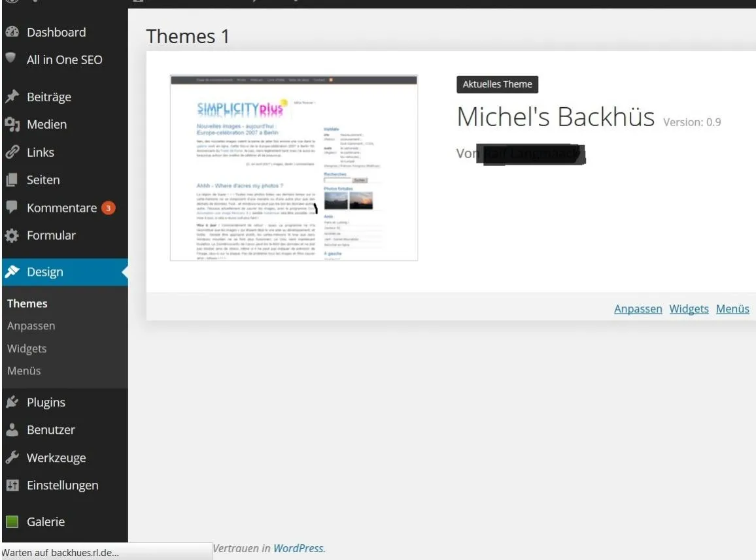Open Widgets submenu entry in sidebar
The height and width of the screenshot is (560, 756).
27,348
